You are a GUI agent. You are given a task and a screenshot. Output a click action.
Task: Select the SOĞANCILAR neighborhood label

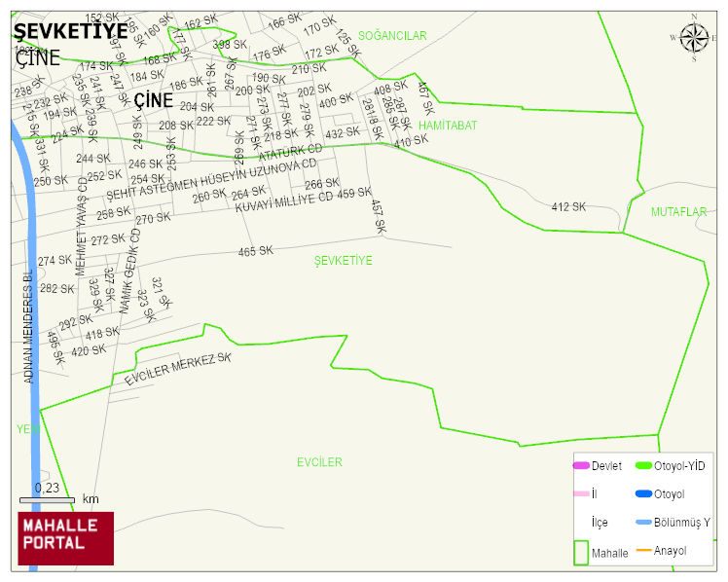392,36
